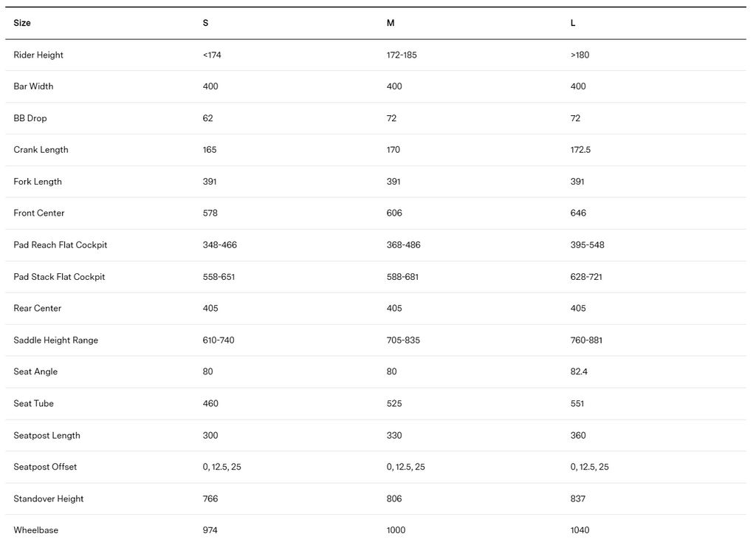Click the Rear Center row label
756x545 pixels.
coord(37,308)
